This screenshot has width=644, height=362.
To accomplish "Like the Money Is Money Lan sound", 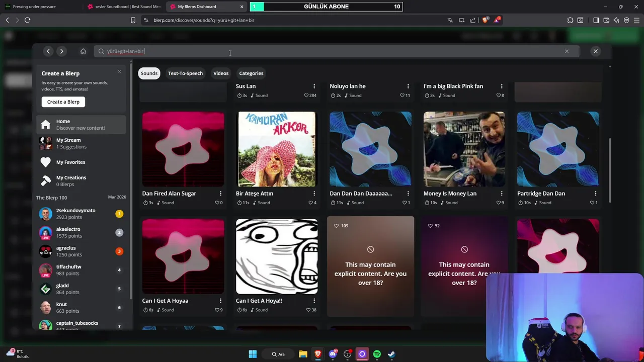I will pyautogui.click(x=499, y=203).
